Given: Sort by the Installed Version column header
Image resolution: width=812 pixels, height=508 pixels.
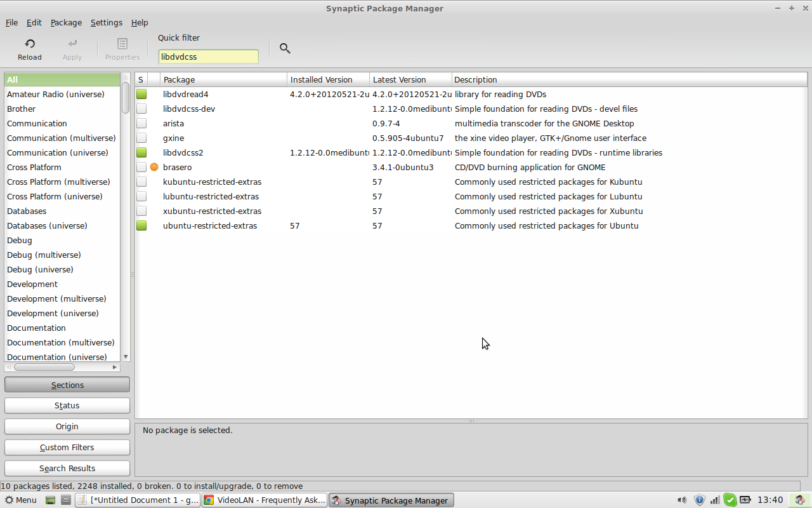Looking at the screenshot, I should pyautogui.click(x=328, y=79).
